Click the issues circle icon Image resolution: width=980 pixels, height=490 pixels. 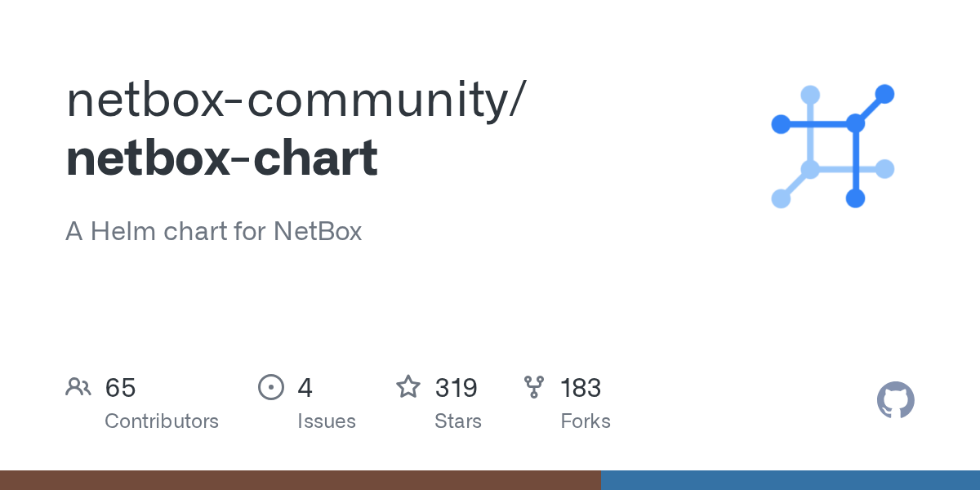270,387
